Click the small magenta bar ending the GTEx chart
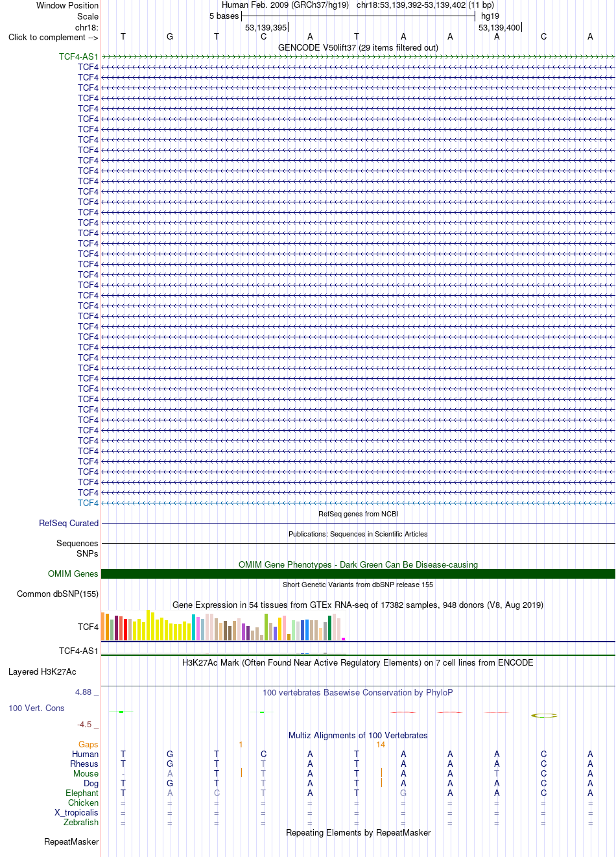Screen dimensions: 616x857 (344, 639)
